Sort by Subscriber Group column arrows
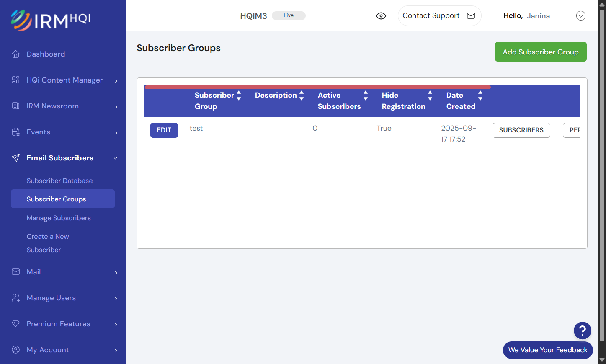Screen dimensions: 606x364 pos(239,96)
